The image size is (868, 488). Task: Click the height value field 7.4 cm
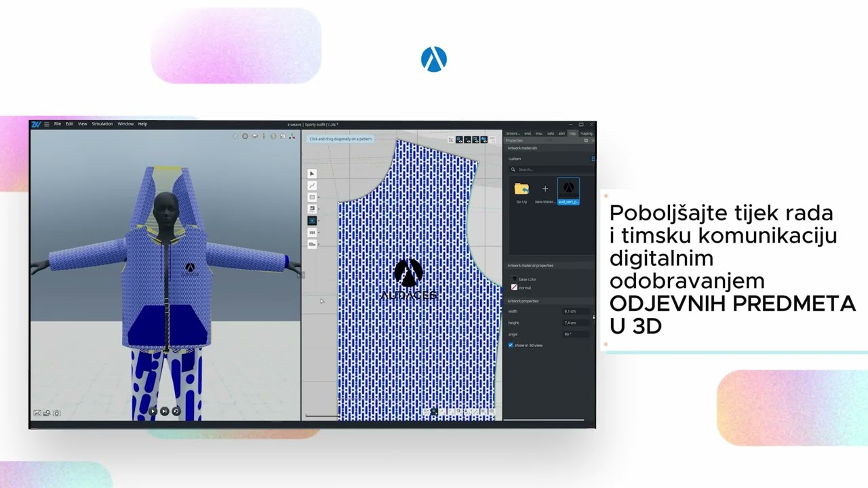(576, 323)
